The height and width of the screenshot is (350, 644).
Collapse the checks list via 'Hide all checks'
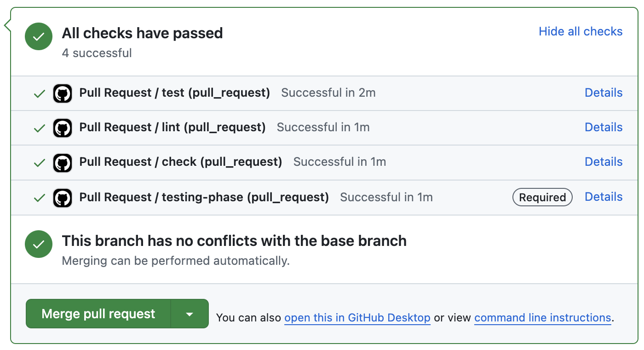[x=581, y=31]
